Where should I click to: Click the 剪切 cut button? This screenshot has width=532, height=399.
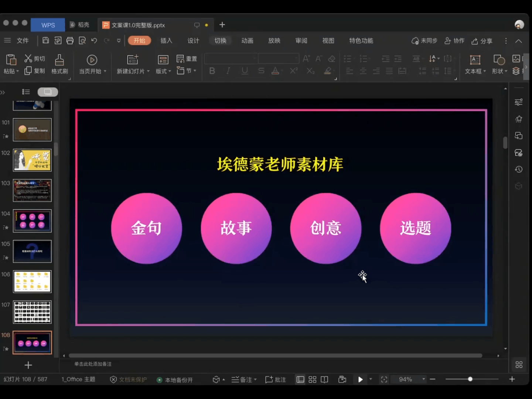35,58
